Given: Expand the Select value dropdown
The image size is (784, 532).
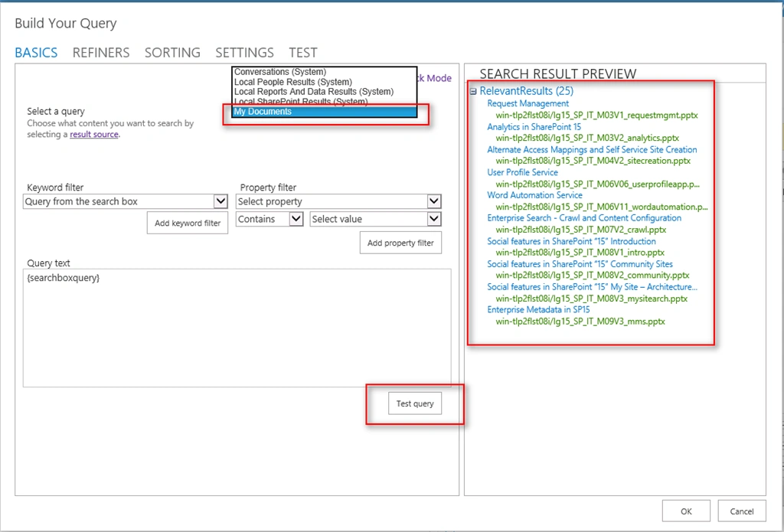Looking at the screenshot, I should tap(434, 219).
